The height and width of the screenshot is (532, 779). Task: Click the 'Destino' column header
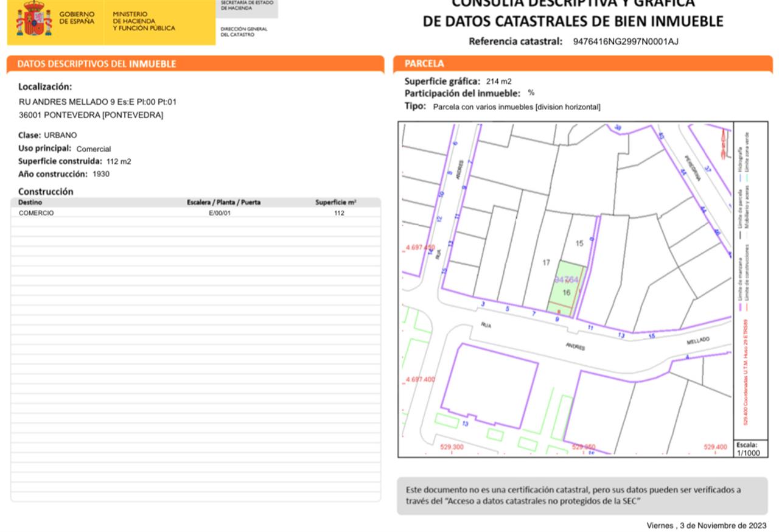click(x=30, y=202)
